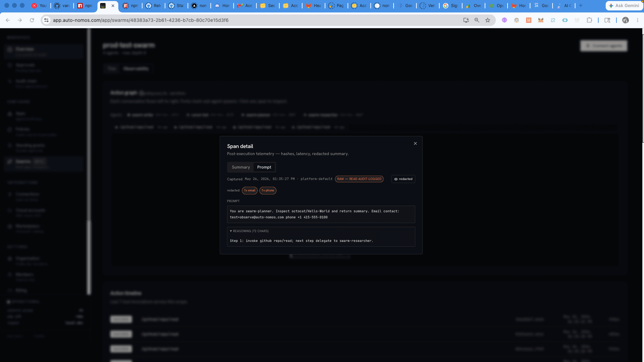Open the tab search icon in toolbar
This screenshot has height=362, width=644.
pyautogui.click(x=607, y=20)
